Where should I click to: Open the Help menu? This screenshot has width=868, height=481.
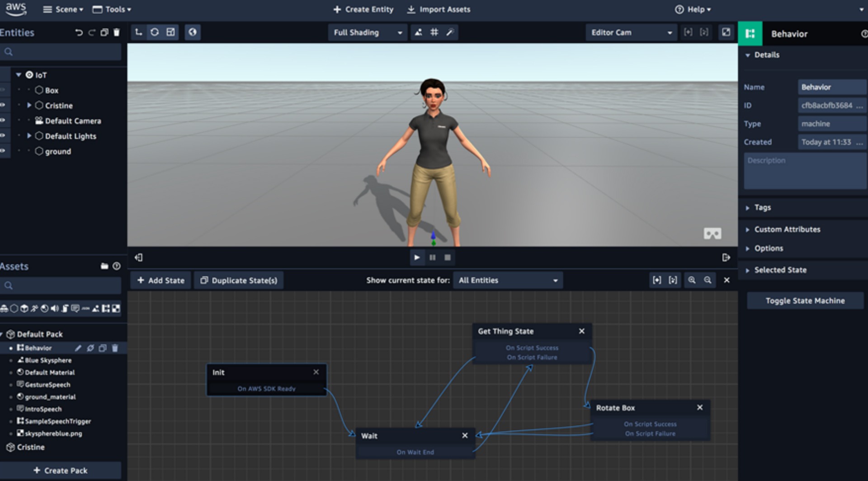(x=693, y=9)
